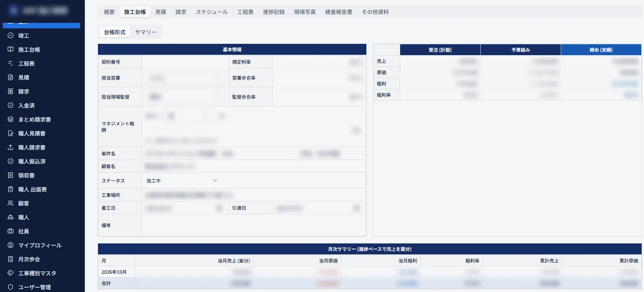
Task: Click the まとめ請求書 layers icon
Action: pyautogui.click(x=10, y=119)
